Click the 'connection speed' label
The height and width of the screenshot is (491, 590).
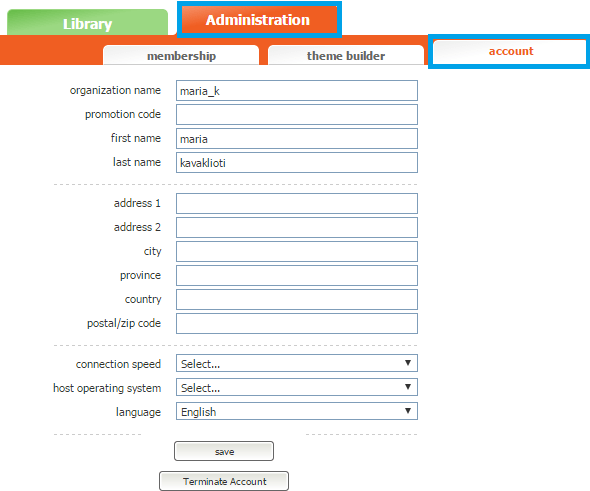point(118,364)
